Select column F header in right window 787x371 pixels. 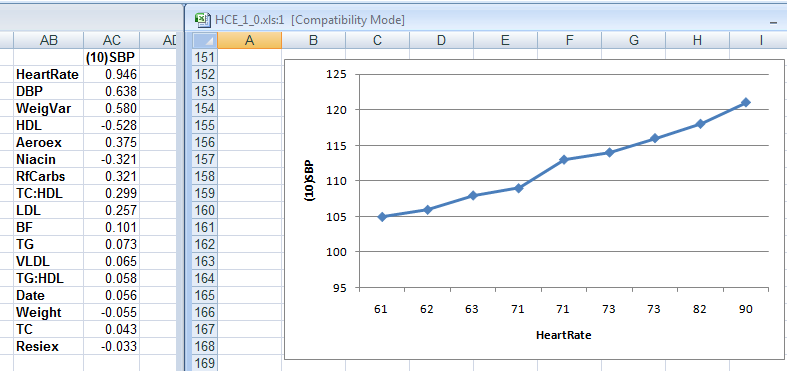point(569,40)
